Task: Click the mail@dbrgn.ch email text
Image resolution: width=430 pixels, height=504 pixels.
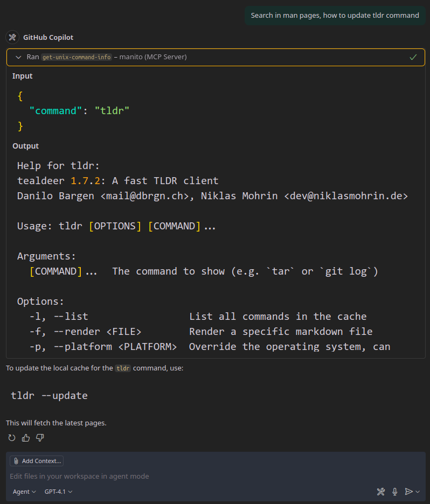Action: (x=145, y=196)
